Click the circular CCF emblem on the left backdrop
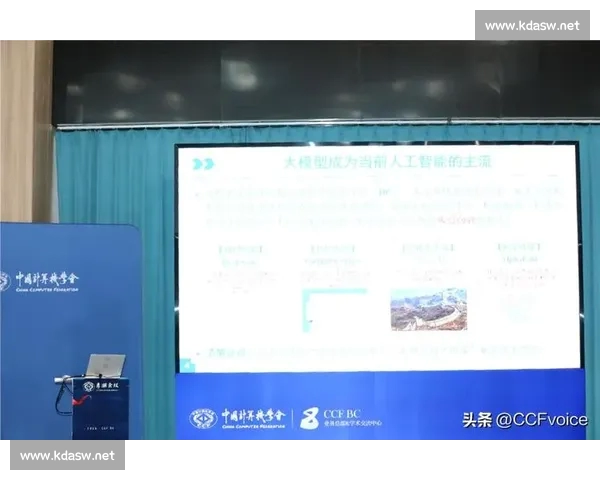 click(x=3, y=281)
